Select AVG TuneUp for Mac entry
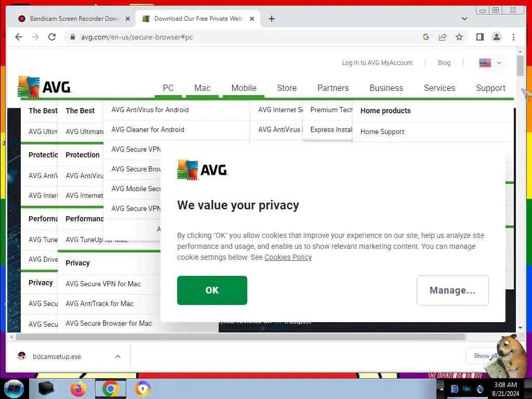 (97, 240)
